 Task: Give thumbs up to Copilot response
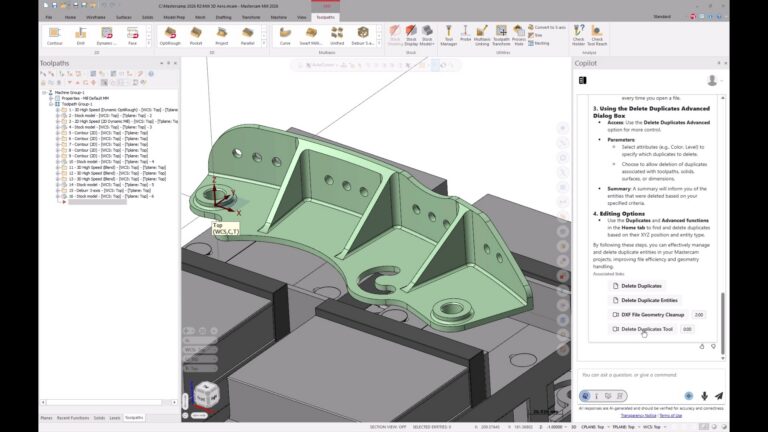[x=701, y=346]
